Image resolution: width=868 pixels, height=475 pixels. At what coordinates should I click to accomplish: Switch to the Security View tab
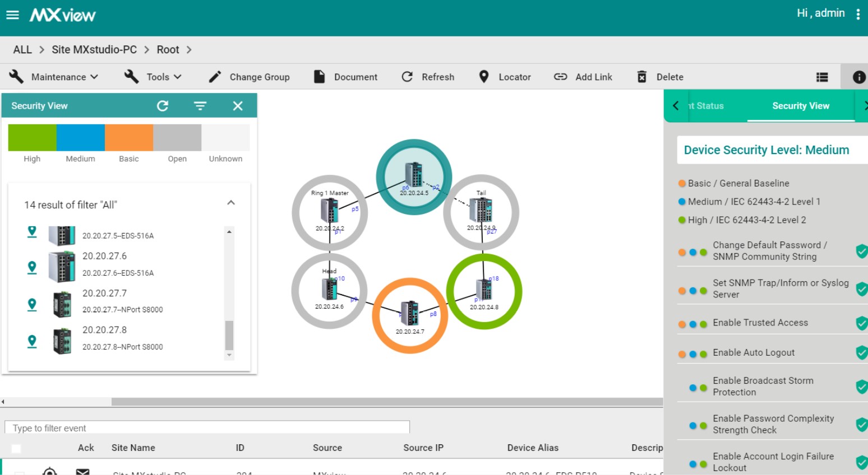coord(800,106)
